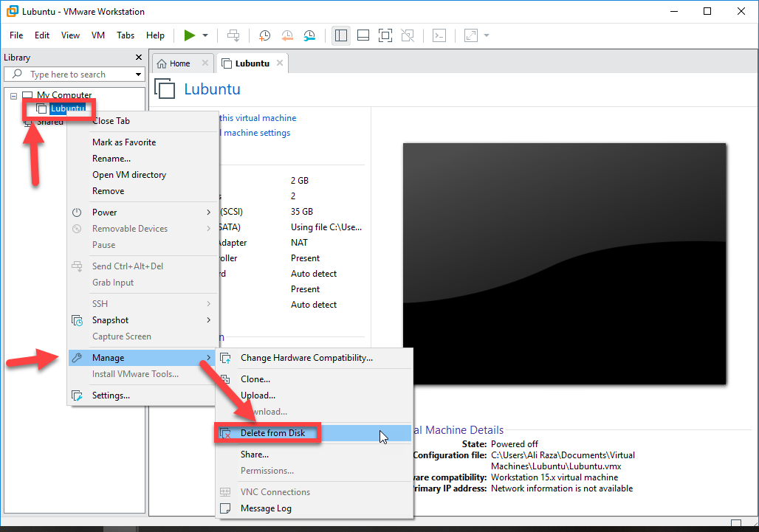Click the Lubuntu VM screen preview
The width and height of the screenshot is (759, 532).
(x=564, y=263)
